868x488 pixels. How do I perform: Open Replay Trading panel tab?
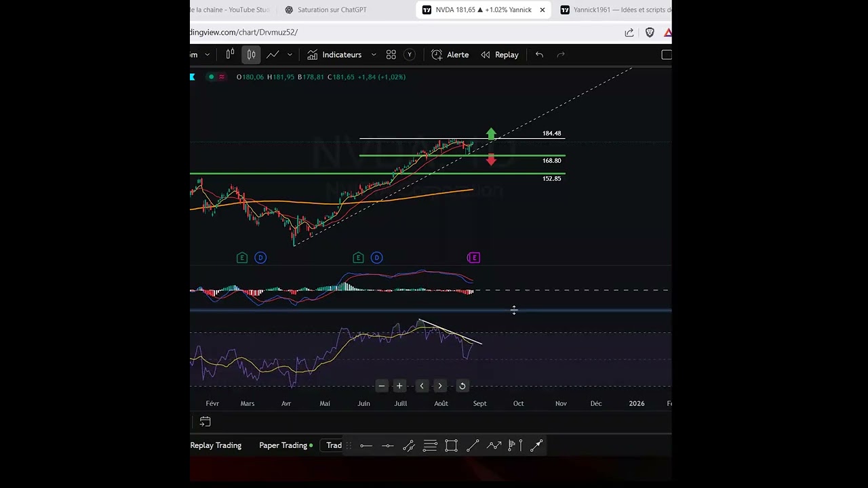(x=216, y=445)
